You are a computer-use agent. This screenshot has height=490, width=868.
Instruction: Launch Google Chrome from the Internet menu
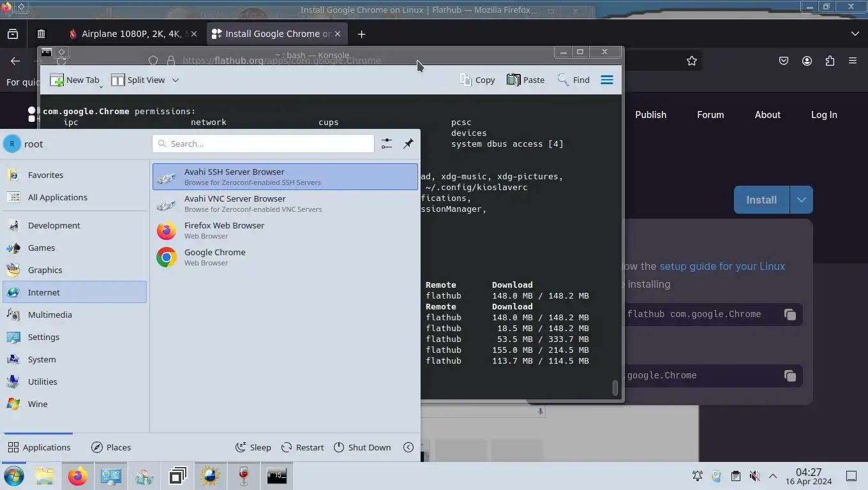coord(285,257)
